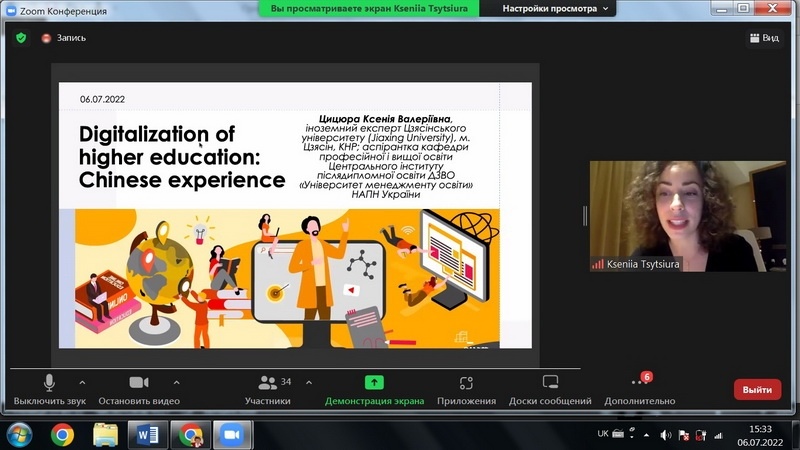The height and width of the screenshot is (450, 800).
Task: Open Дополнительно more options
Action: (640, 388)
